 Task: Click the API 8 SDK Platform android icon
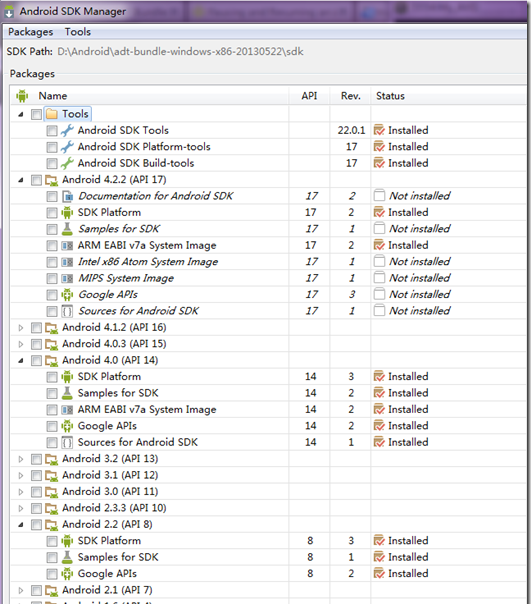pyautogui.click(x=67, y=541)
